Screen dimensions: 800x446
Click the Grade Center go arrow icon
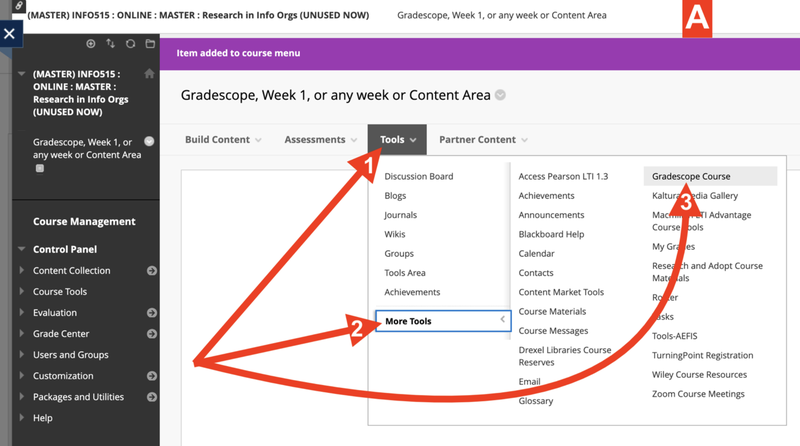pyautogui.click(x=152, y=334)
